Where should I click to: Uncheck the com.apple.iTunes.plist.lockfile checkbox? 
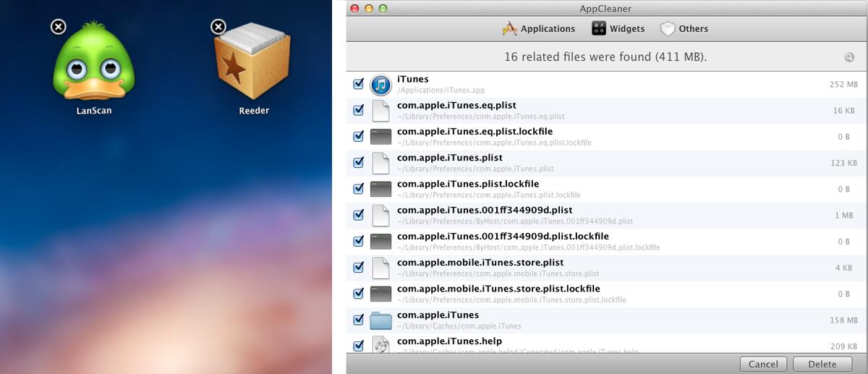[x=358, y=189]
